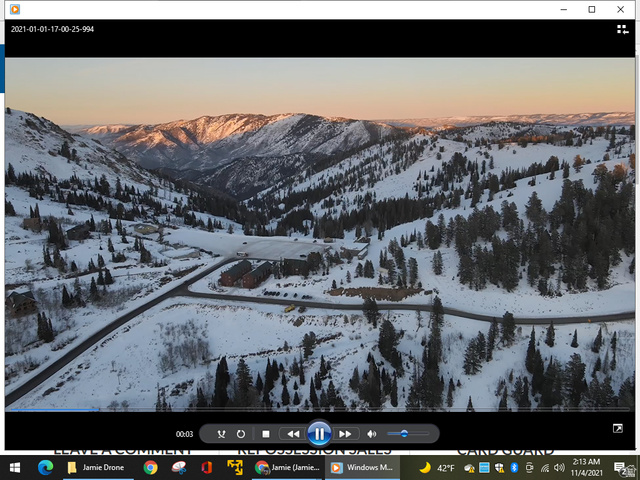Toggle shuffle mode

pyautogui.click(x=221, y=434)
